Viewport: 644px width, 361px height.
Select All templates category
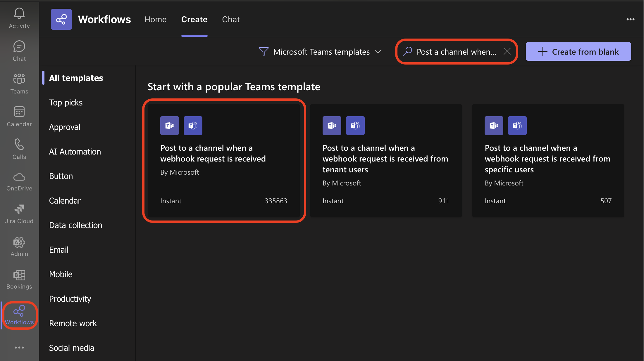click(76, 78)
